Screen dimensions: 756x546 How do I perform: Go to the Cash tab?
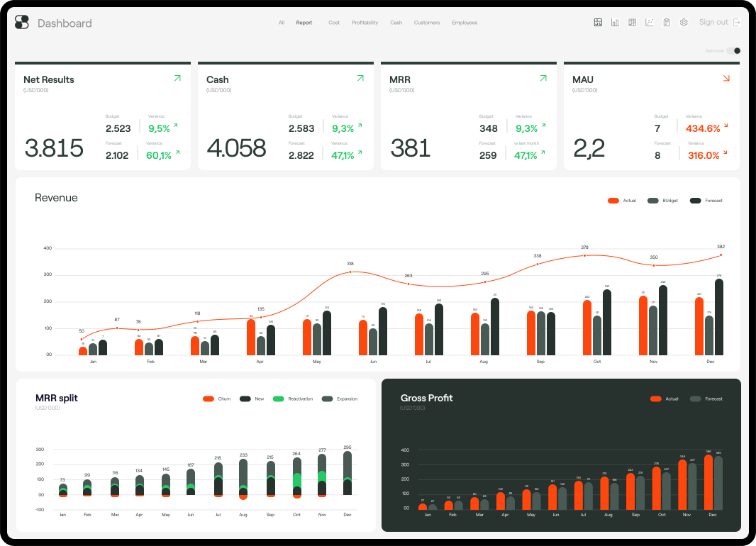(x=396, y=23)
